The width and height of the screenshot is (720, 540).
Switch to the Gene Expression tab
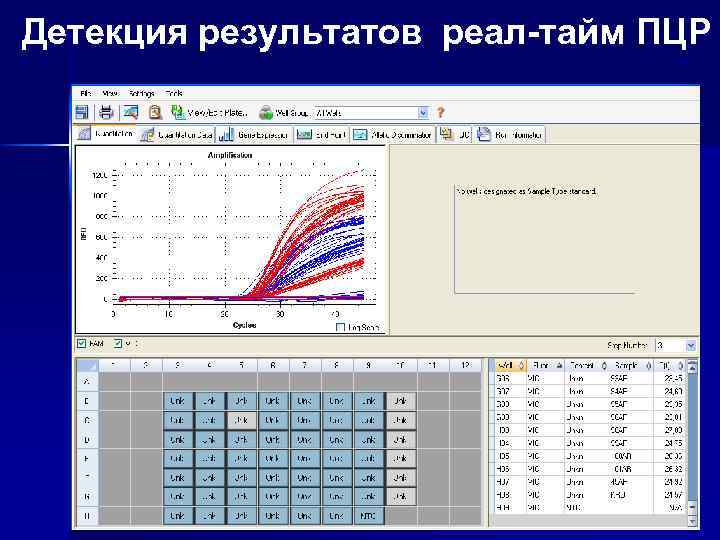click(x=254, y=135)
